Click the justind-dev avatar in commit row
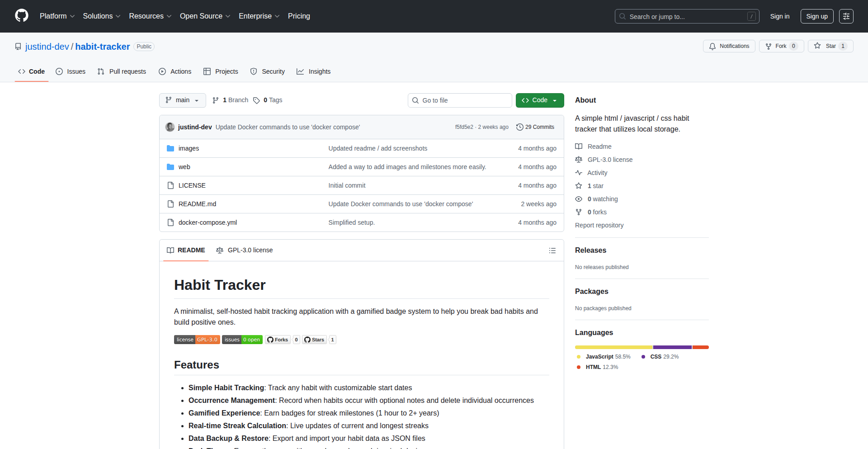 (170, 127)
